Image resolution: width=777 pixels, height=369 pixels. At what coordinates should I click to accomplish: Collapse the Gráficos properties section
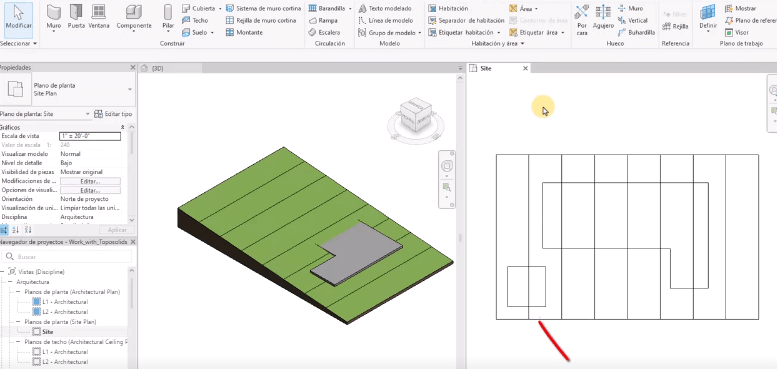122,127
